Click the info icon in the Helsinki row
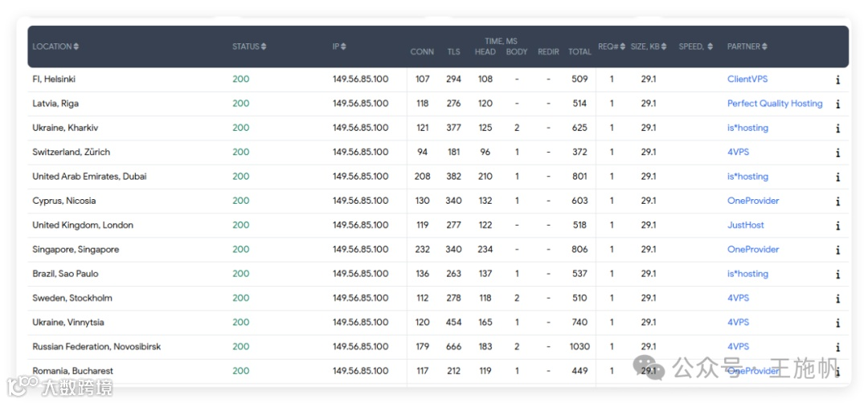The width and height of the screenshot is (868, 403). (837, 79)
